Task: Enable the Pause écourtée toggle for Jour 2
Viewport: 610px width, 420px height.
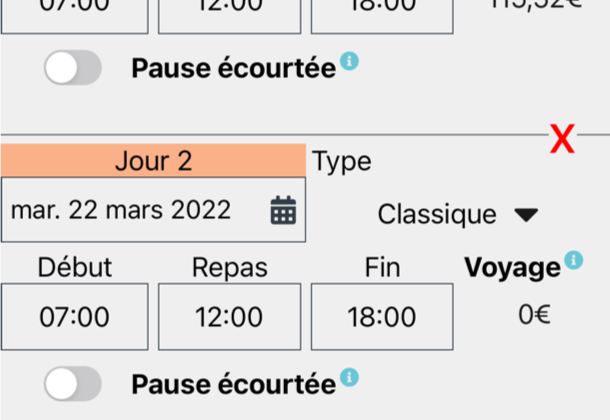Action: (73, 384)
